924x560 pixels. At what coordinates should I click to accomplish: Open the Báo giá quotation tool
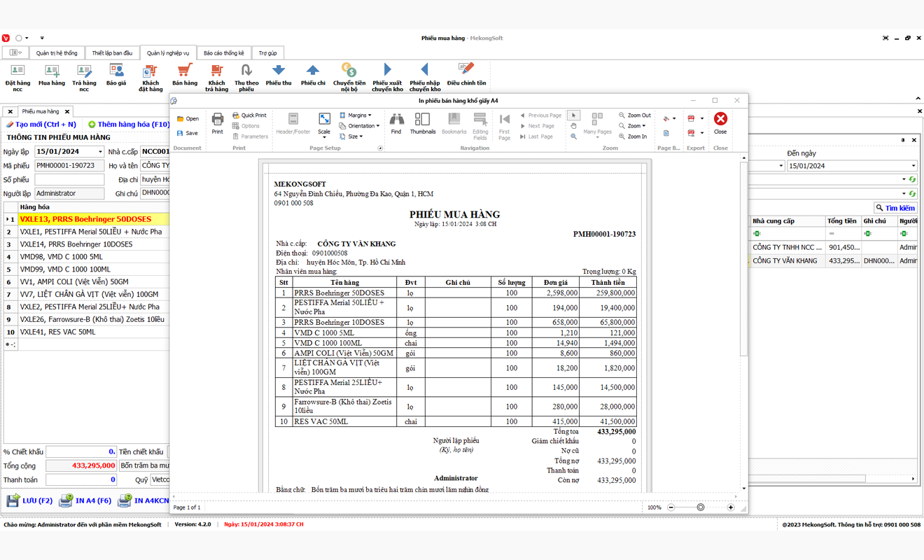[x=116, y=75]
